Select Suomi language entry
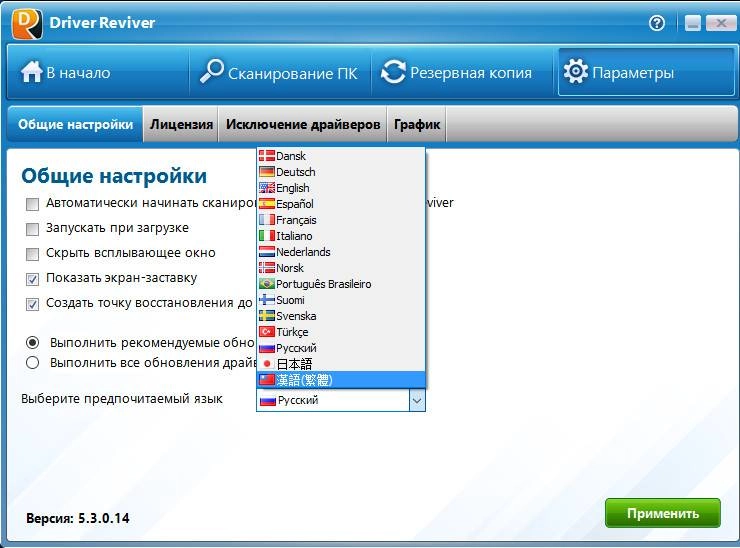740x548 pixels. (341, 300)
